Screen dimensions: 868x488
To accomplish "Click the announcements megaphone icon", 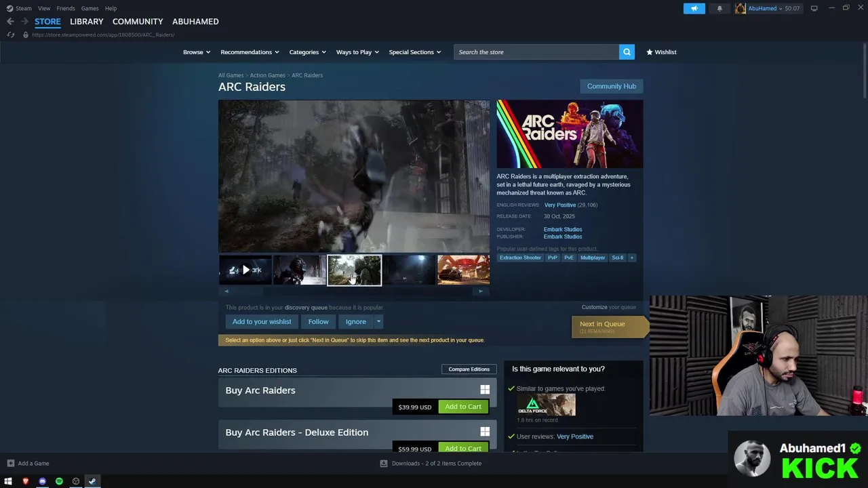I will point(694,8).
